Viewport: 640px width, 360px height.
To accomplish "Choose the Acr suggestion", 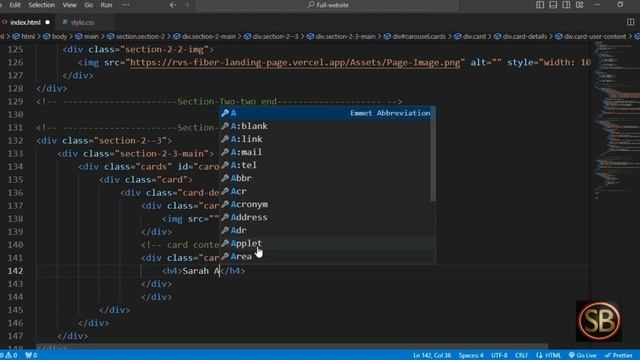I will pyautogui.click(x=326, y=191).
